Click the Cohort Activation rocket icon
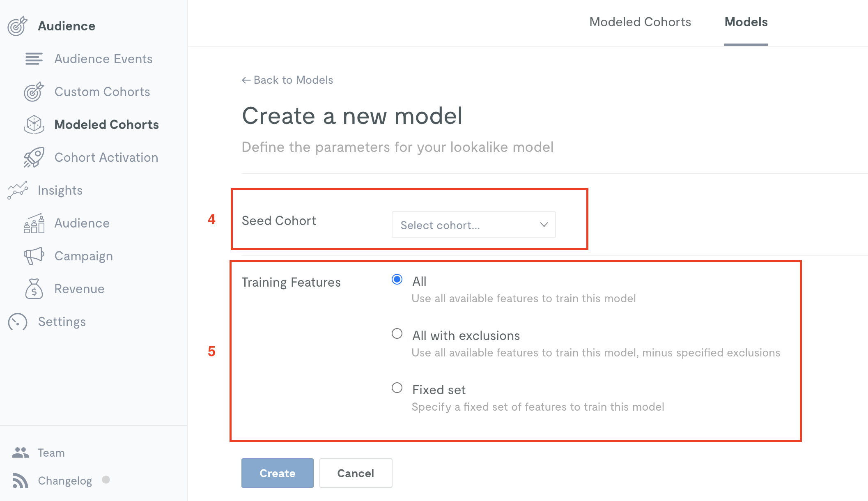This screenshot has width=868, height=501. (x=34, y=157)
